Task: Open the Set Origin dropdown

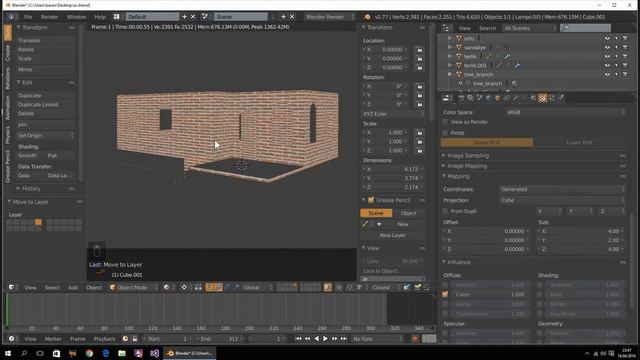Action: pyautogui.click(x=45, y=135)
